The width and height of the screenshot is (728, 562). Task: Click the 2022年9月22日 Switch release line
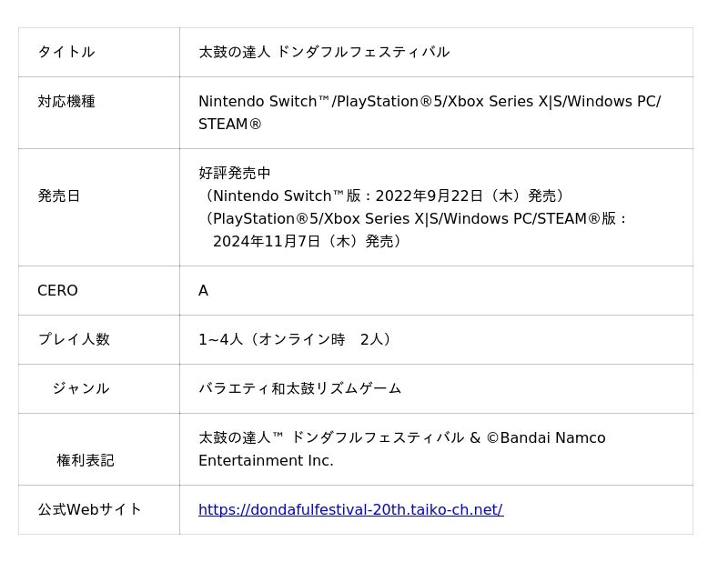tap(384, 196)
